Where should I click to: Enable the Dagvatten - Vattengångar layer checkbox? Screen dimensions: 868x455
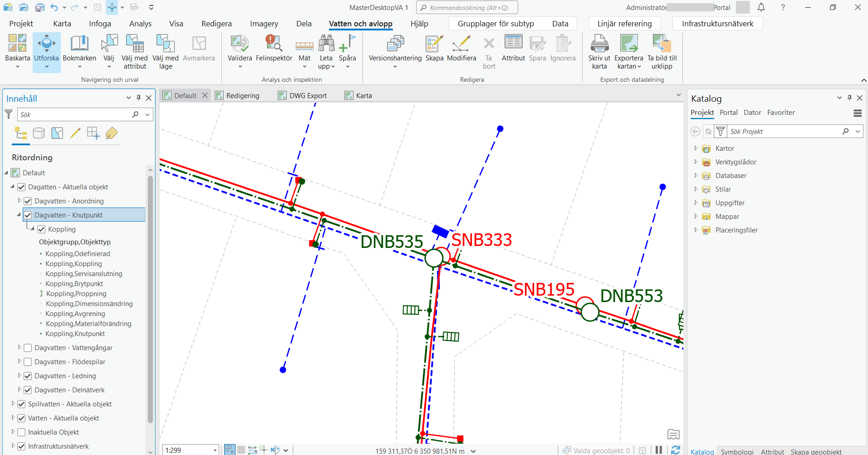coord(28,348)
